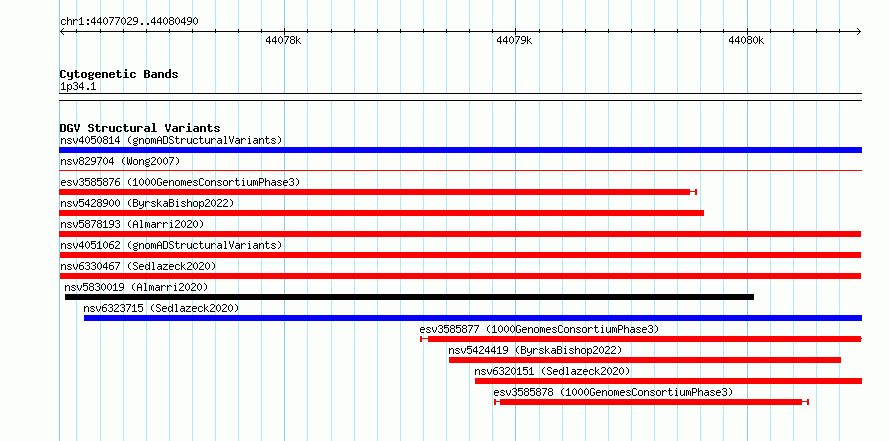Image resolution: width=890 pixels, height=441 pixels.
Task: Open the nsv6323715 (Sedlazeck2020) label
Action: point(161,308)
